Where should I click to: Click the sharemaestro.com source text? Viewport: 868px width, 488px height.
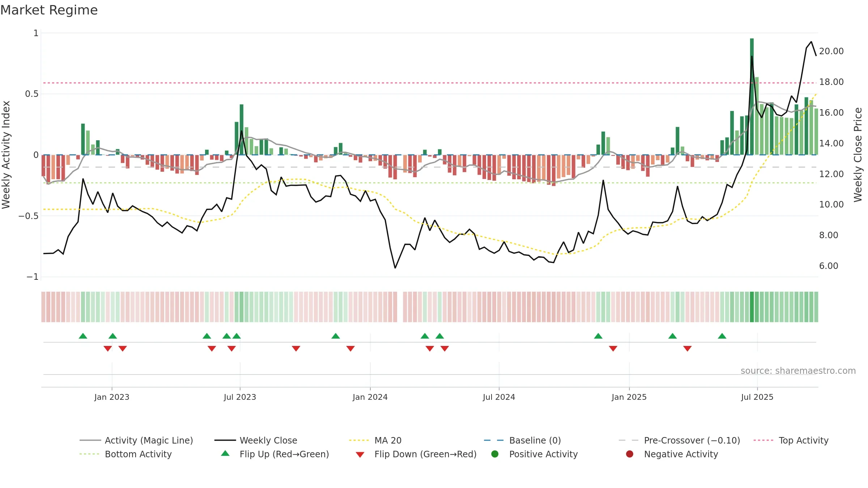[798, 371]
